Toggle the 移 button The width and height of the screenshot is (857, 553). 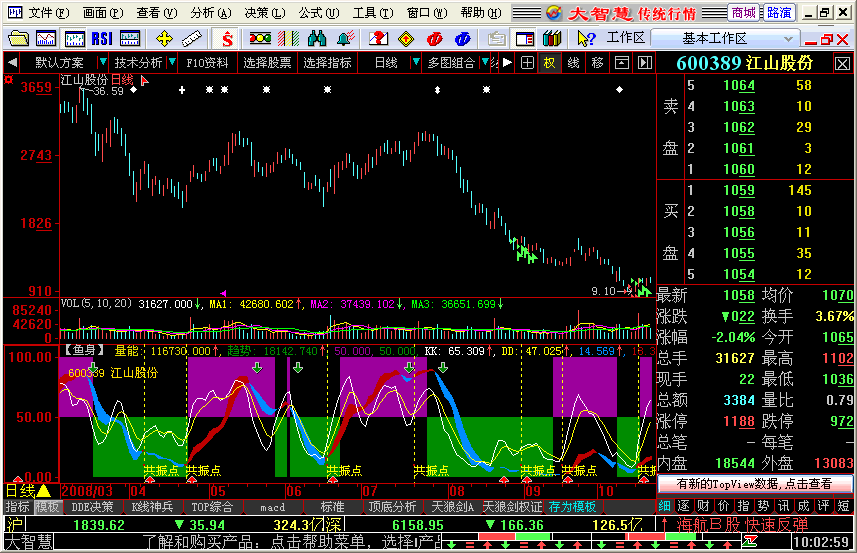(x=597, y=63)
